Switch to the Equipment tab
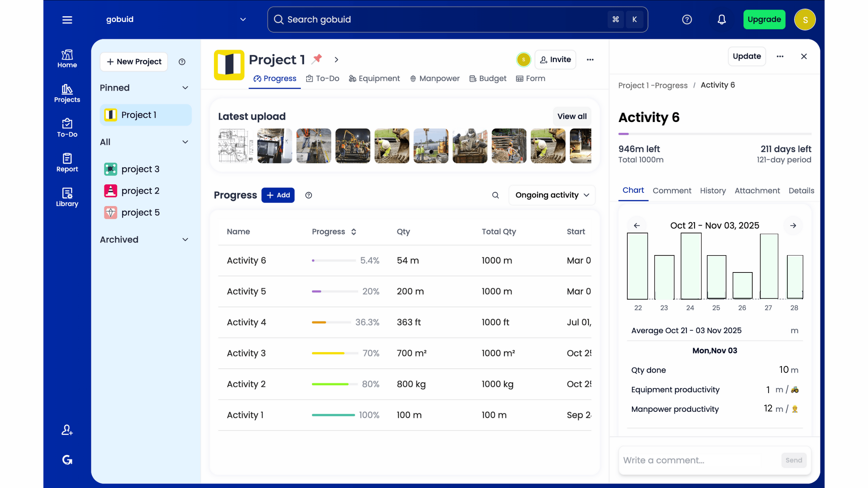 click(374, 79)
